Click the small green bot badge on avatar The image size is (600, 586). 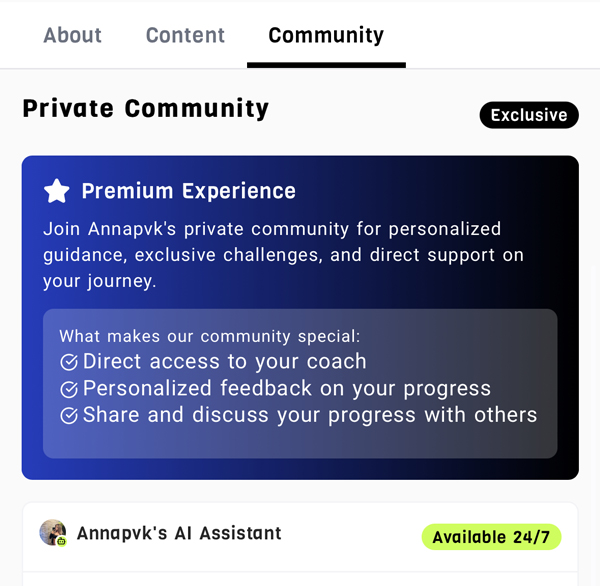[x=62, y=541]
